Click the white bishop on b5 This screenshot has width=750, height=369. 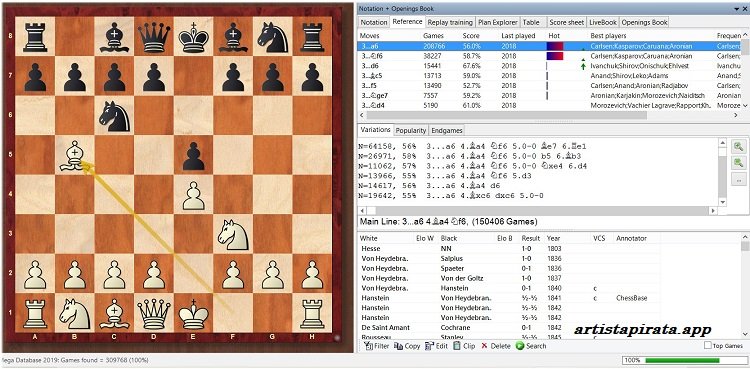pyautogui.click(x=75, y=156)
